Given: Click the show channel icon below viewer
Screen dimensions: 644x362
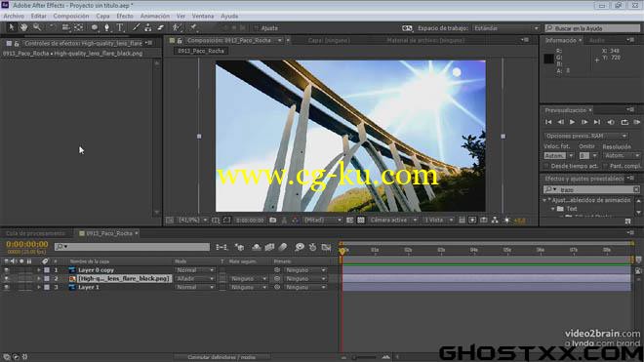Looking at the screenshot, I should coord(295,221).
